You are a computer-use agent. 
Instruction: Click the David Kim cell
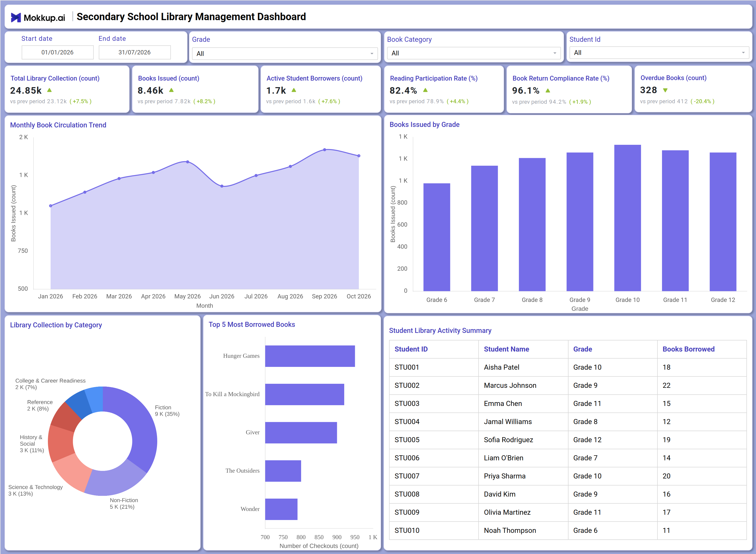point(523,494)
